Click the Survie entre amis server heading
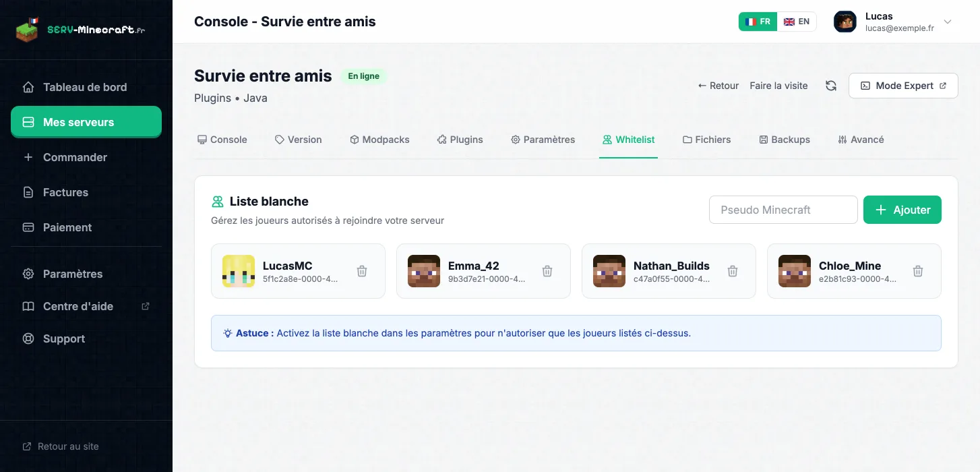This screenshot has width=980, height=472. click(263, 76)
